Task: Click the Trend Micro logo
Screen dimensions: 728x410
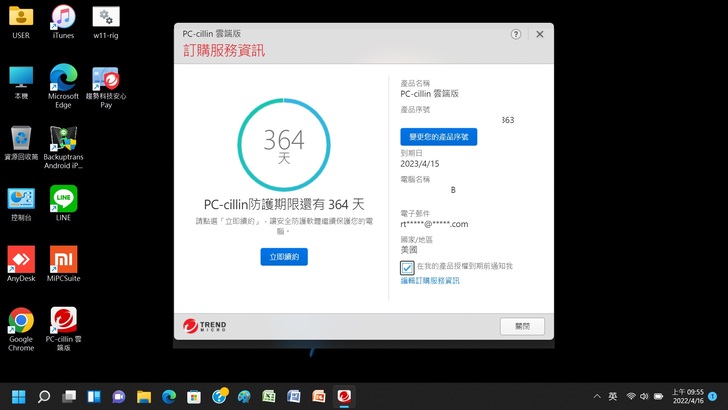Action: pyautogui.click(x=204, y=326)
